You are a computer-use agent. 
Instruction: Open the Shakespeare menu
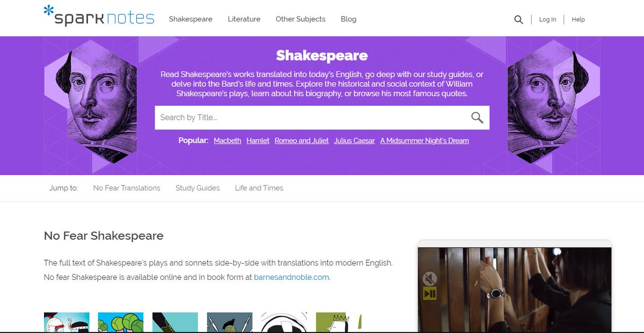(x=191, y=19)
